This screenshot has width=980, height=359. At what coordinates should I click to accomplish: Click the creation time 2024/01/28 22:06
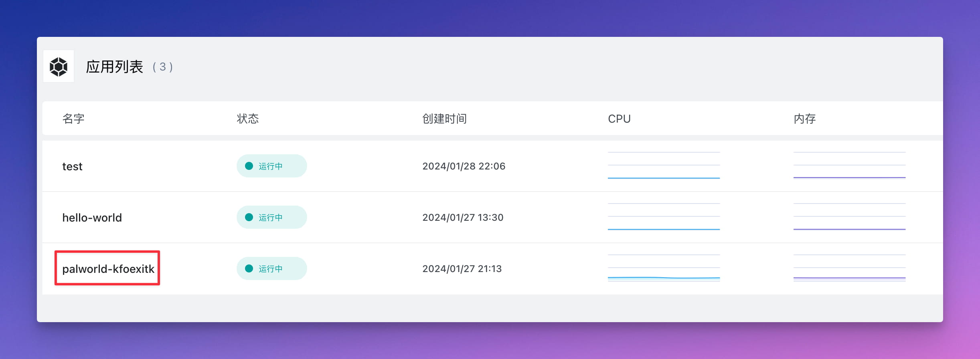[464, 166]
